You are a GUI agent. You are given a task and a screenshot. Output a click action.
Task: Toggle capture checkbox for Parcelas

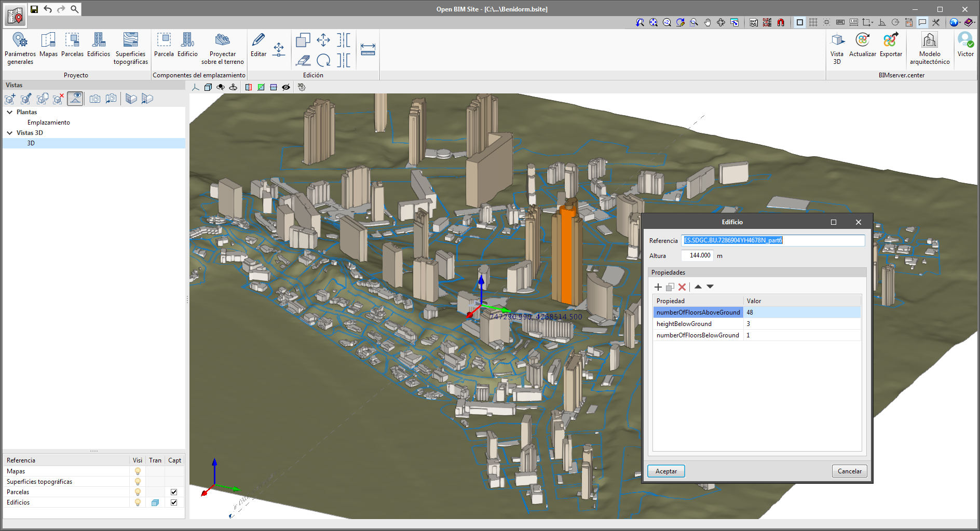coord(174,492)
